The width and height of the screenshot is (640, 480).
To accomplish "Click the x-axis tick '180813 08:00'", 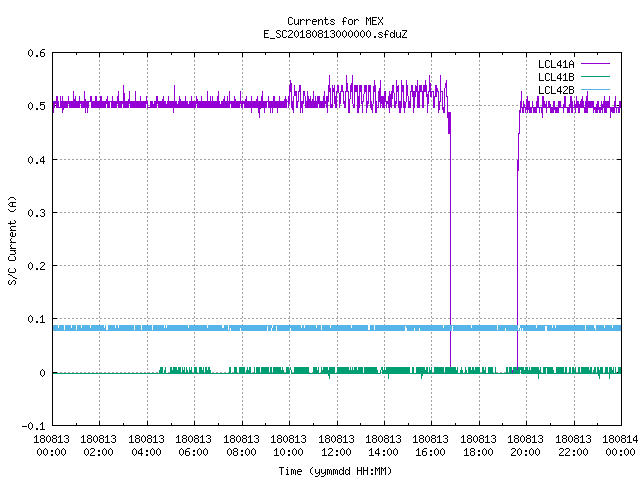I will 242,445.
